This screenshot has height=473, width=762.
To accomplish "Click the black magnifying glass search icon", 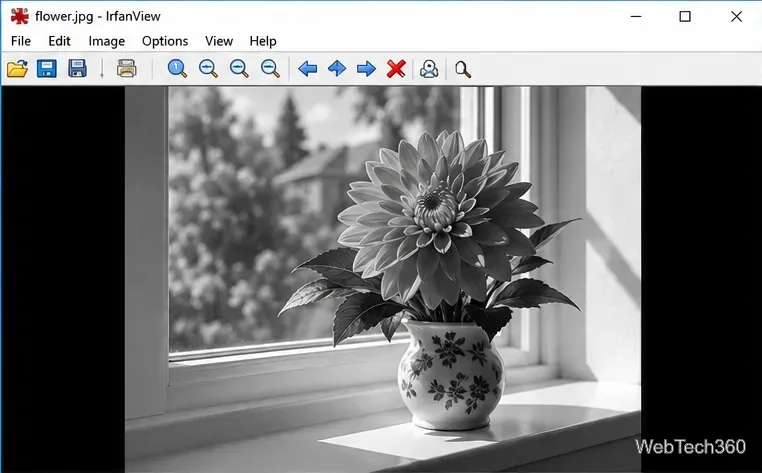I will click(463, 70).
